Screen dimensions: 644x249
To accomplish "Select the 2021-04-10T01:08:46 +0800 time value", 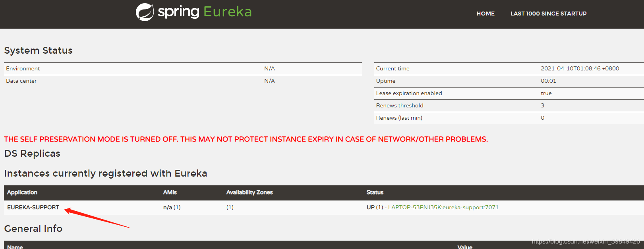I will (x=580, y=68).
